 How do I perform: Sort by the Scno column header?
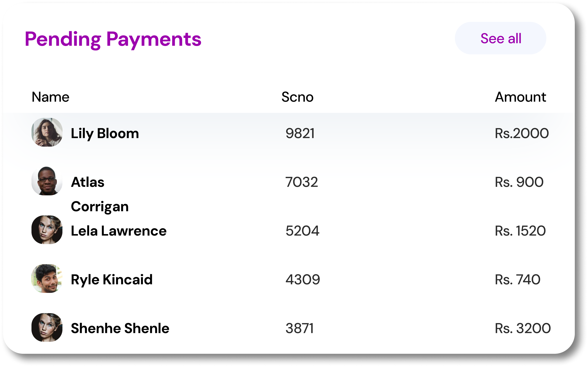pyautogui.click(x=297, y=97)
